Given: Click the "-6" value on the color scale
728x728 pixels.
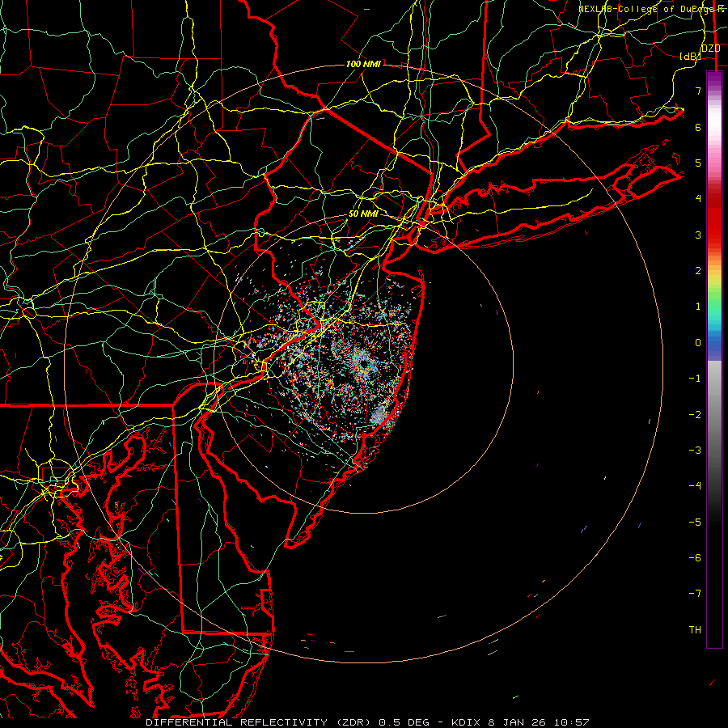Looking at the screenshot, I should click(695, 558).
